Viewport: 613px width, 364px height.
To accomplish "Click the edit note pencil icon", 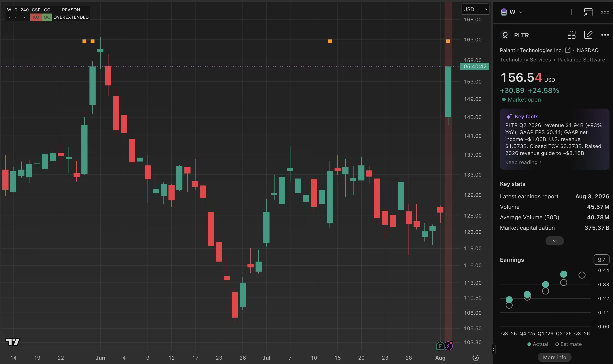I will point(588,35).
